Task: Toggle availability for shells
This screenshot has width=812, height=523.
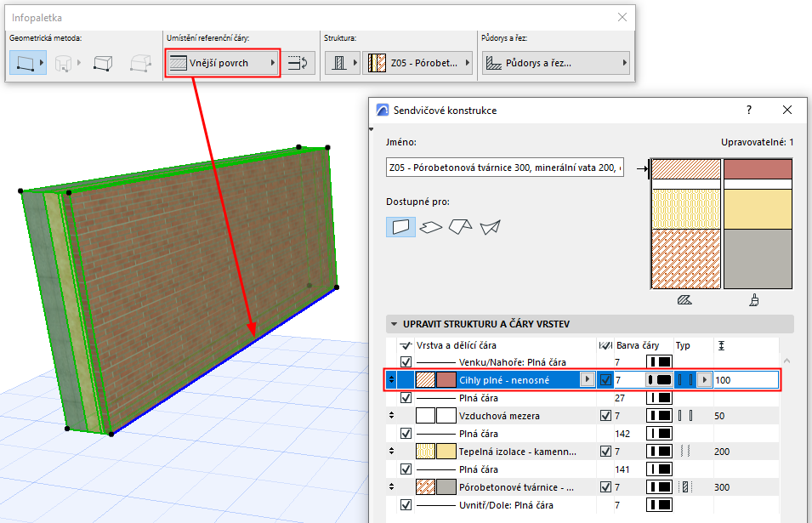Action: pos(490,227)
